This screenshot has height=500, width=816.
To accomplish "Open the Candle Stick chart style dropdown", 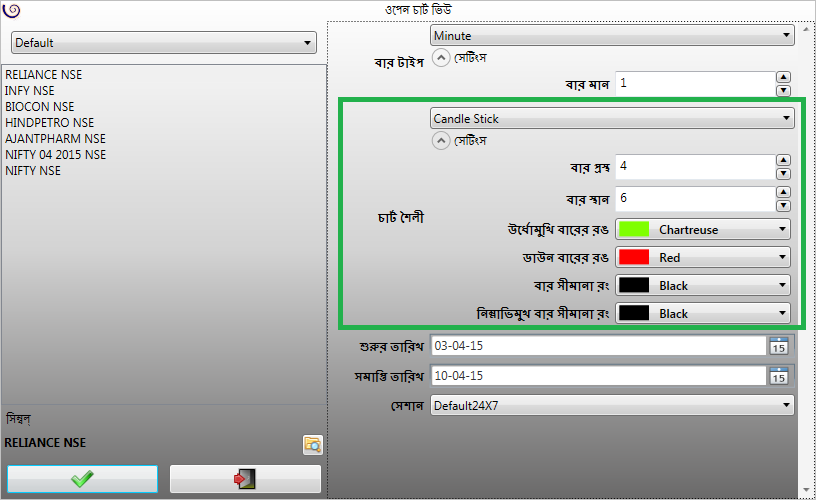I will point(612,119).
